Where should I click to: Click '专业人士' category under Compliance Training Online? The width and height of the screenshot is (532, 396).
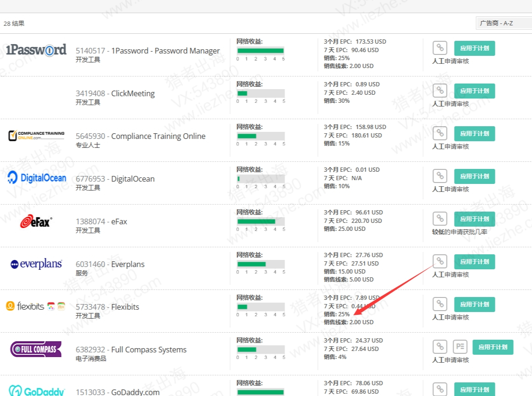tap(88, 145)
